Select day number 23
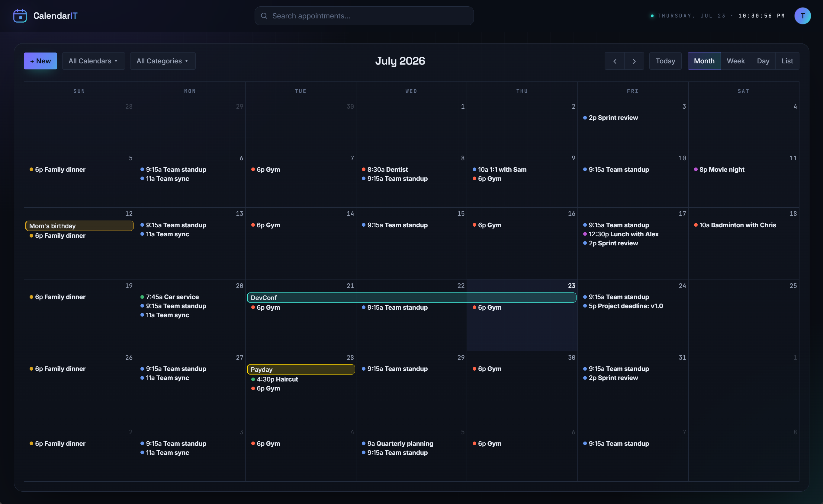823x504 pixels. 571,286
